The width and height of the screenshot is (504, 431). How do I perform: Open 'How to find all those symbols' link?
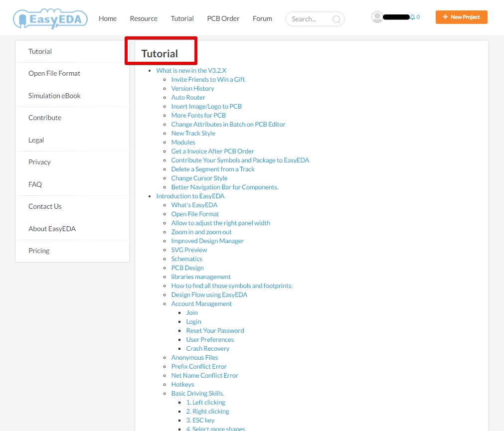pos(232,286)
